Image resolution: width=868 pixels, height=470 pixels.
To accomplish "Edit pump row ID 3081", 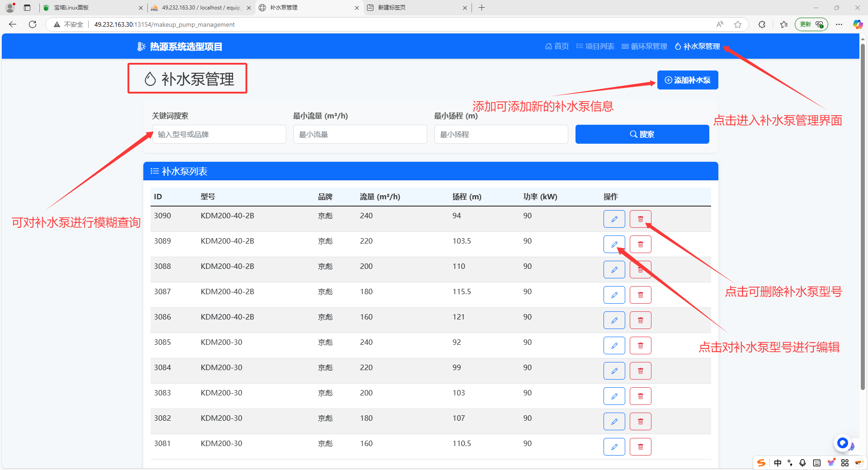I will point(614,447).
